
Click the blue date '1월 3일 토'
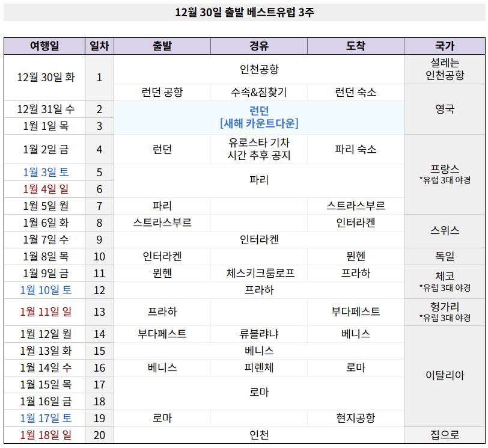(x=44, y=173)
